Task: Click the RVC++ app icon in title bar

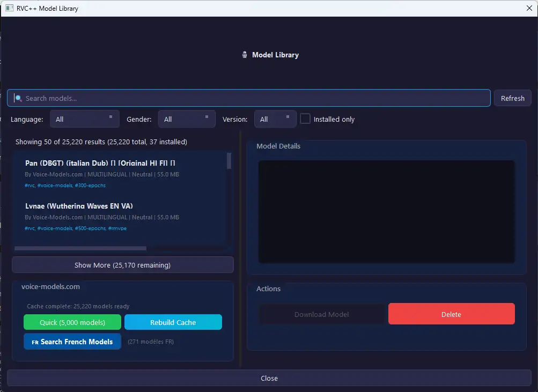Action: pos(9,8)
